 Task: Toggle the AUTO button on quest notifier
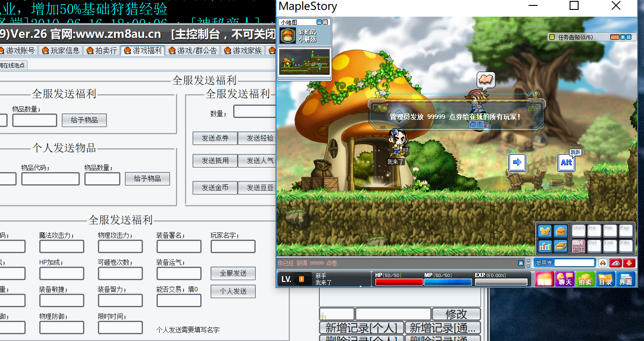click(x=615, y=37)
